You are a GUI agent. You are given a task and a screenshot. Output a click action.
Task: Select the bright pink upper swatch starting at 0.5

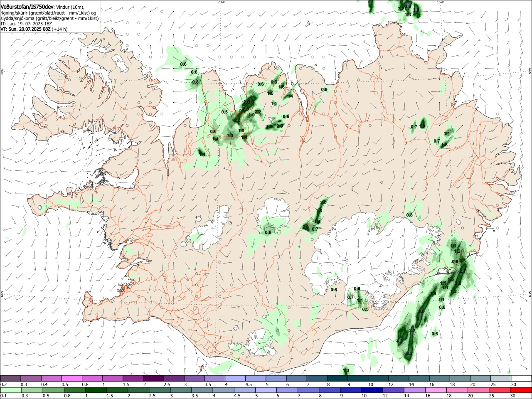pyautogui.click(x=72, y=378)
